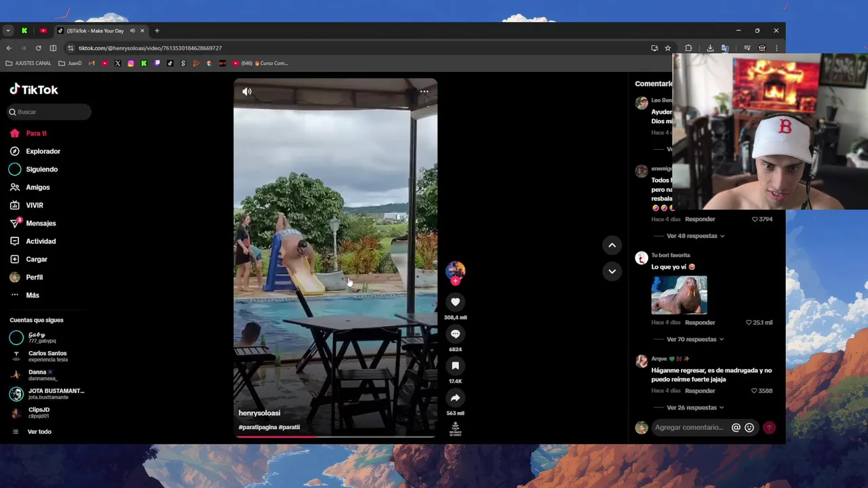Open the spinning sound disc under share
The width and height of the screenshot is (868, 488).
coord(455,429)
